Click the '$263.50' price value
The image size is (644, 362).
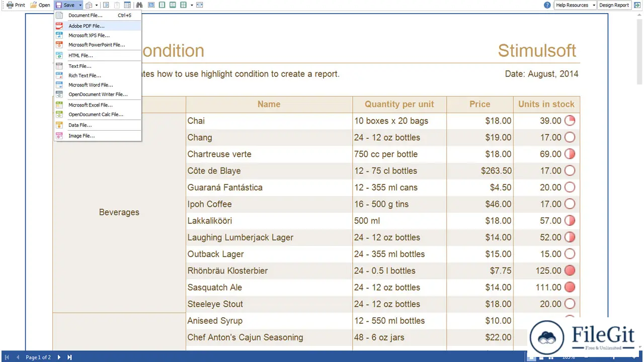(x=496, y=170)
